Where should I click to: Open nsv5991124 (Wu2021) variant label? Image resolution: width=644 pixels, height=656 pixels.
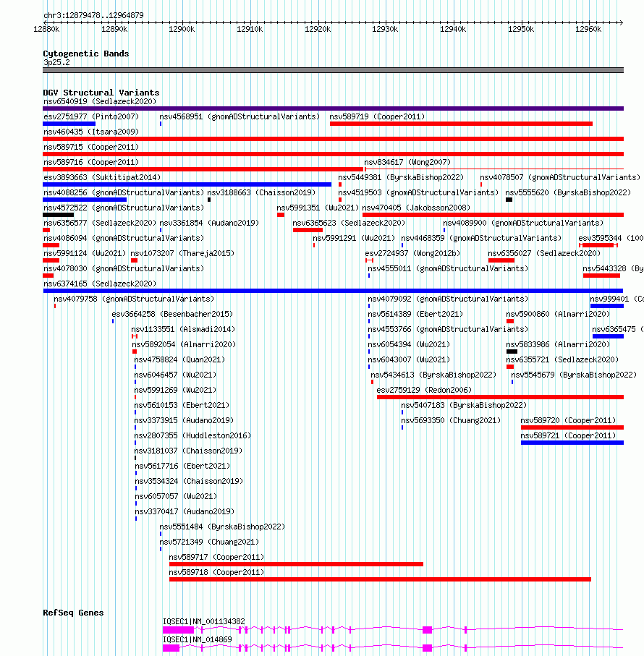(85, 253)
